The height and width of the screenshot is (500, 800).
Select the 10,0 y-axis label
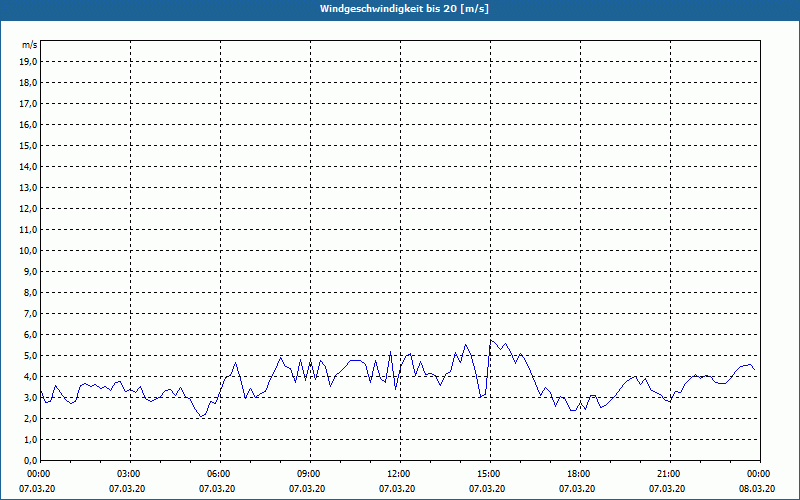(29, 251)
